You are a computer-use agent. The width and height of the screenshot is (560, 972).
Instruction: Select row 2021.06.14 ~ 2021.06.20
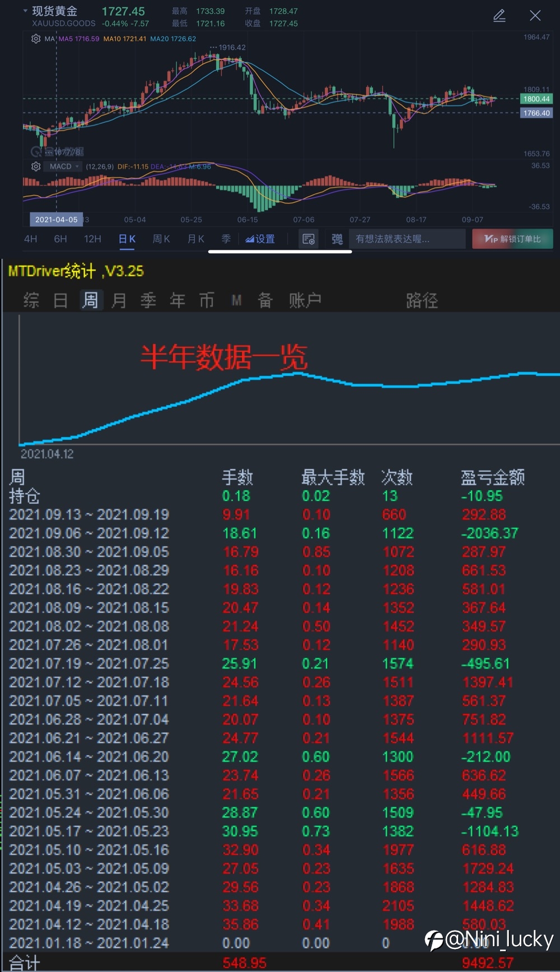280,757
